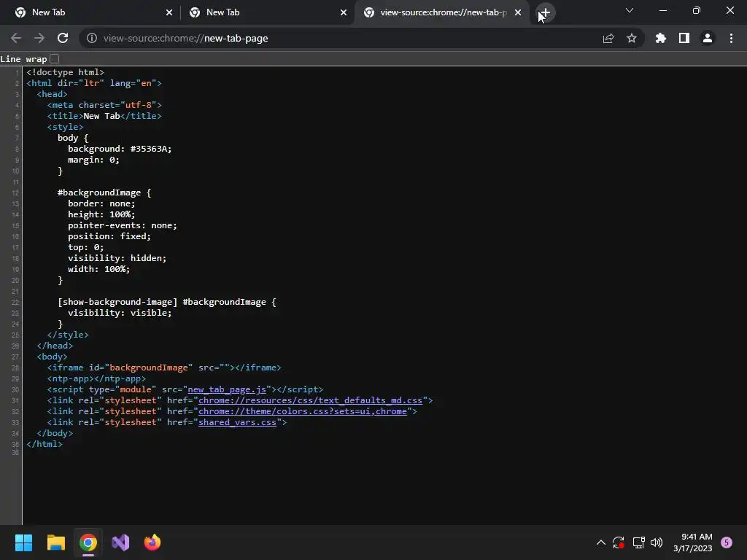Open the volume speaker icon
The image size is (747, 560).
pyautogui.click(x=657, y=542)
